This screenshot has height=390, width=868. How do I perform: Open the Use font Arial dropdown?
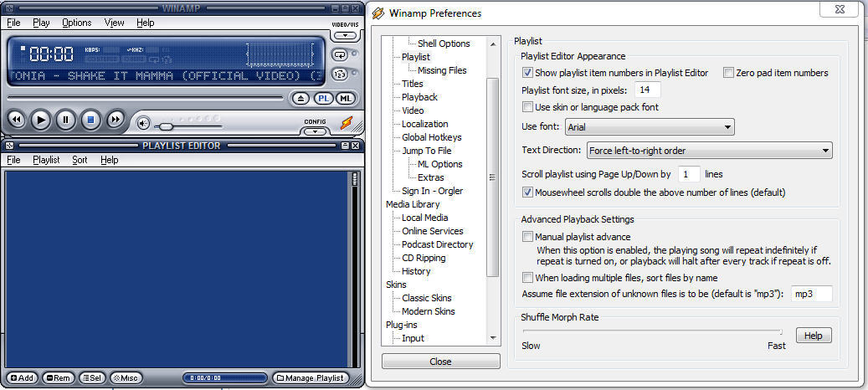(650, 127)
